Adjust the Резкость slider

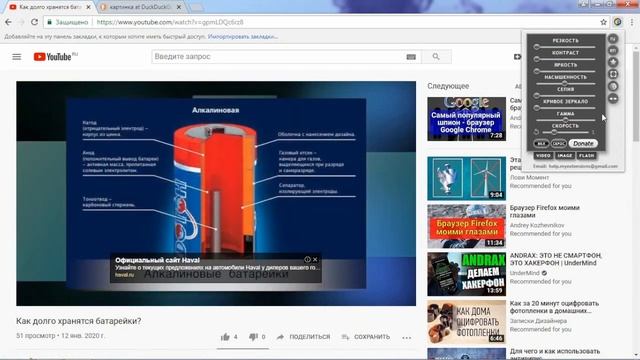[565, 47]
